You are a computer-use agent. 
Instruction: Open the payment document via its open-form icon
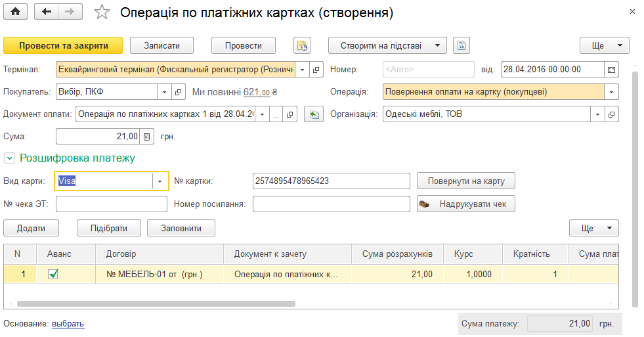290,114
